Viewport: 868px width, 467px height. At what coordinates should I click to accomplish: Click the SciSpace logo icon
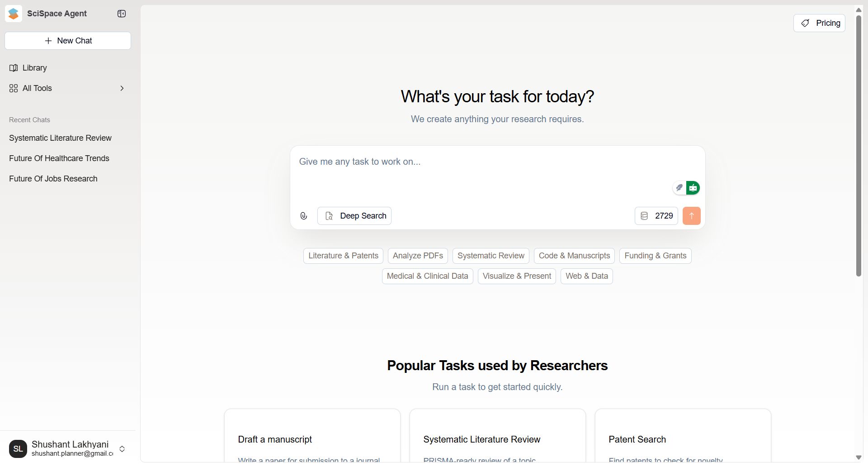tap(14, 14)
